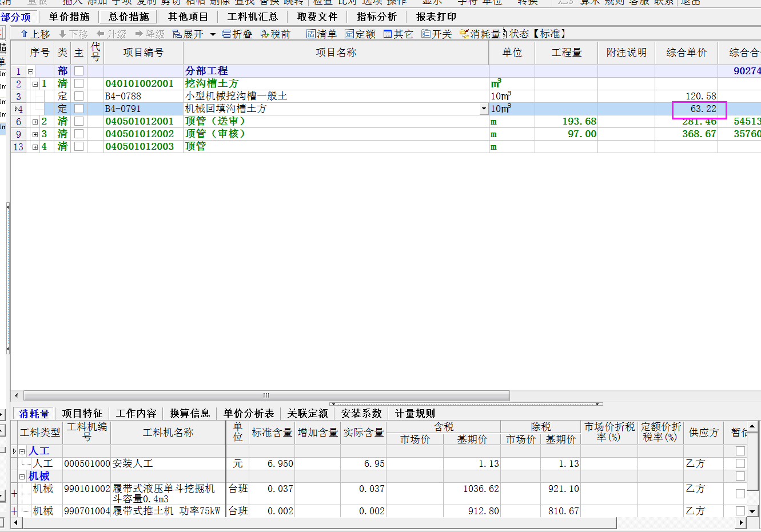The height and width of the screenshot is (532, 761).
Task: Tick the 暂估 checkbox on 安装人工 row
Action: click(x=740, y=463)
